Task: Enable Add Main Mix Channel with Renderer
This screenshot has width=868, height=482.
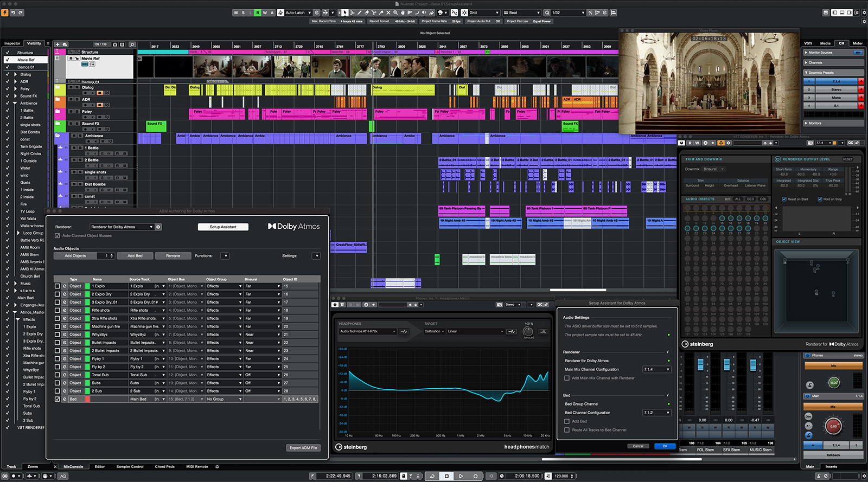Action: [x=567, y=378]
